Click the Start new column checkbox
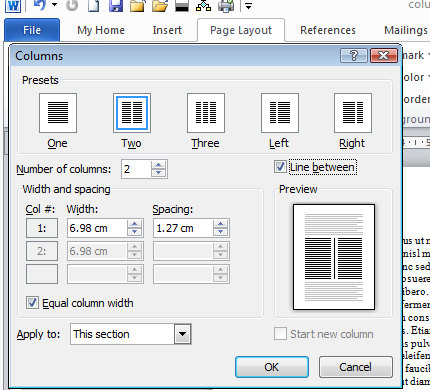430x390 pixels. (280, 334)
